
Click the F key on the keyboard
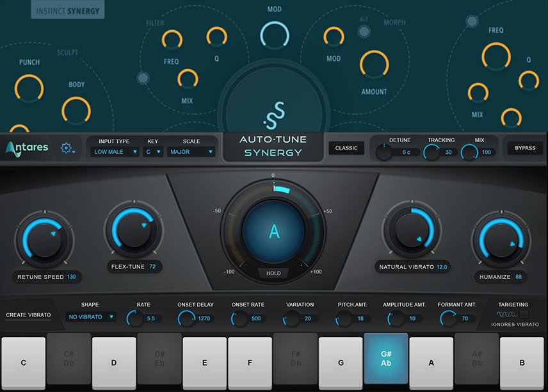click(250, 363)
